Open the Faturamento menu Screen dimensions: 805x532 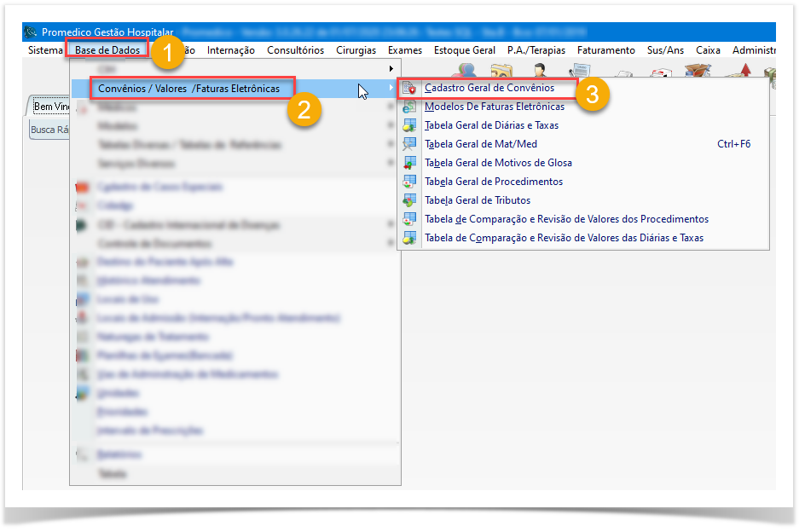click(x=605, y=50)
